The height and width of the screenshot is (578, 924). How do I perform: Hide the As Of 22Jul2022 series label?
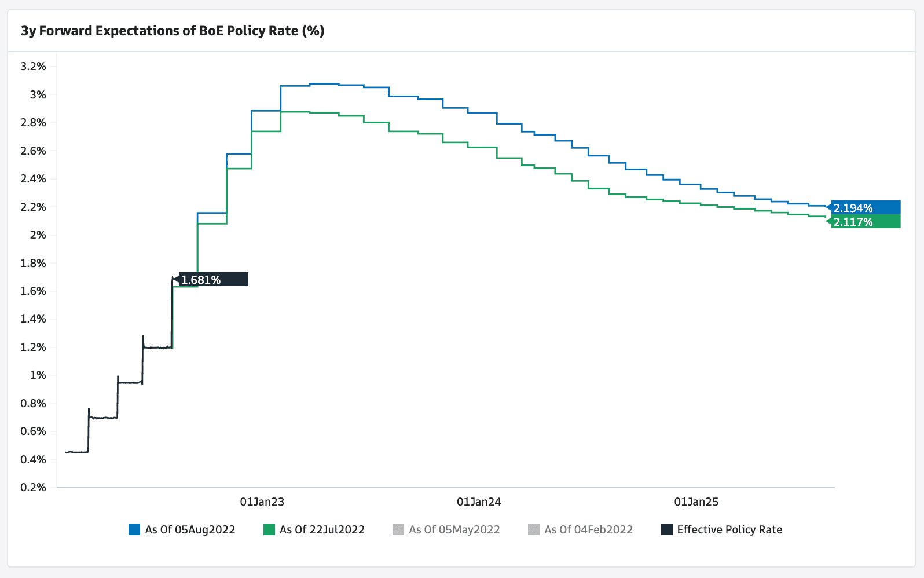[x=322, y=529]
